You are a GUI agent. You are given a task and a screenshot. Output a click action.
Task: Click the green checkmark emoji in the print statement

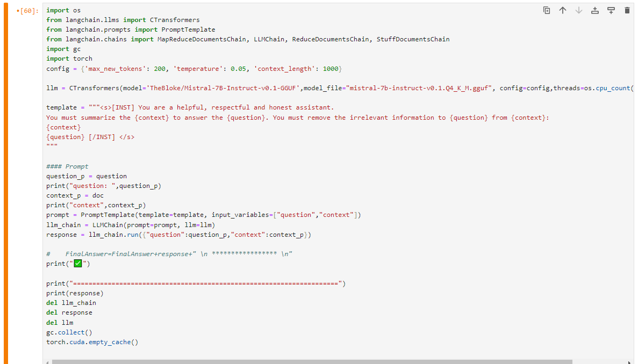[x=77, y=263]
